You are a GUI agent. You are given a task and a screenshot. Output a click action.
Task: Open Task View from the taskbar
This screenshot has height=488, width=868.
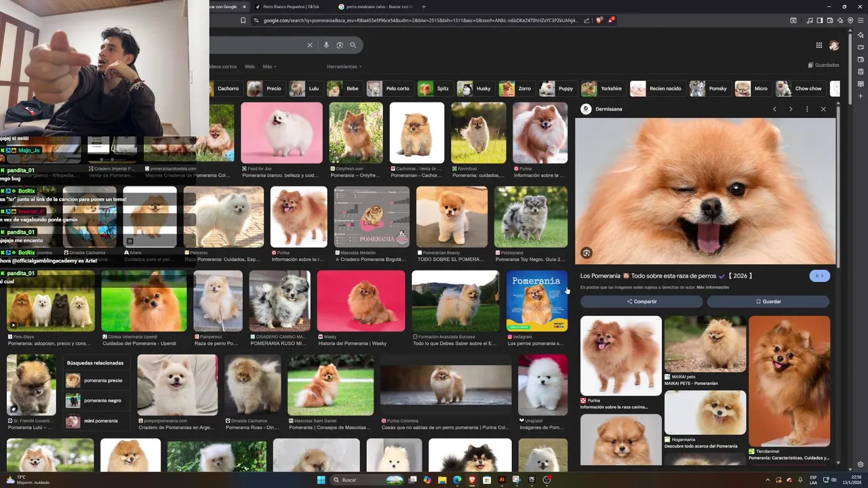[412, 480]
